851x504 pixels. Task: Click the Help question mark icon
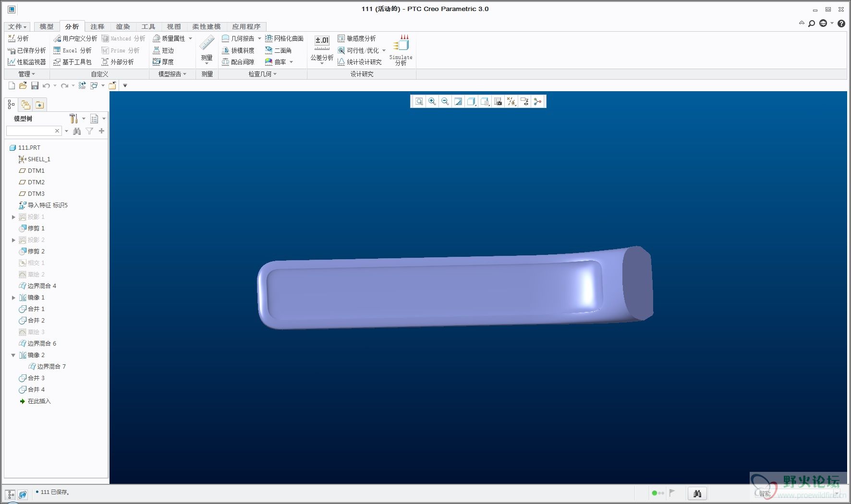coord(841,24)
